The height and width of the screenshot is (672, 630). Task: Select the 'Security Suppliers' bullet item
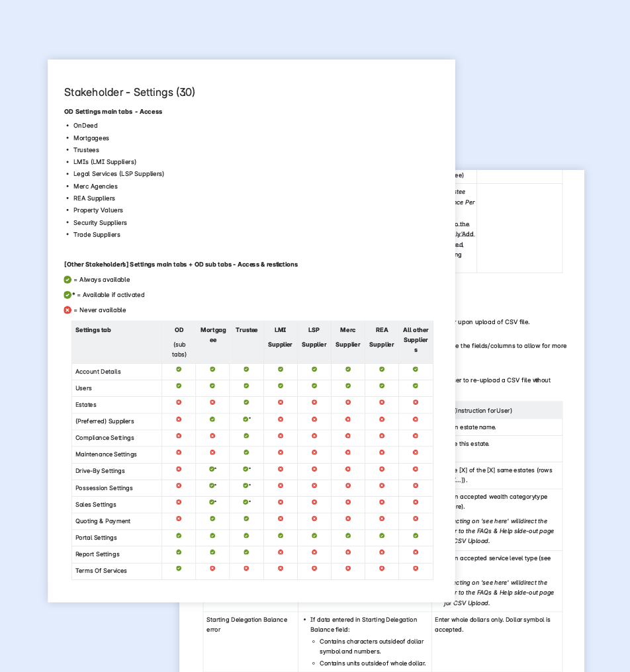click(x=100, y=223)
